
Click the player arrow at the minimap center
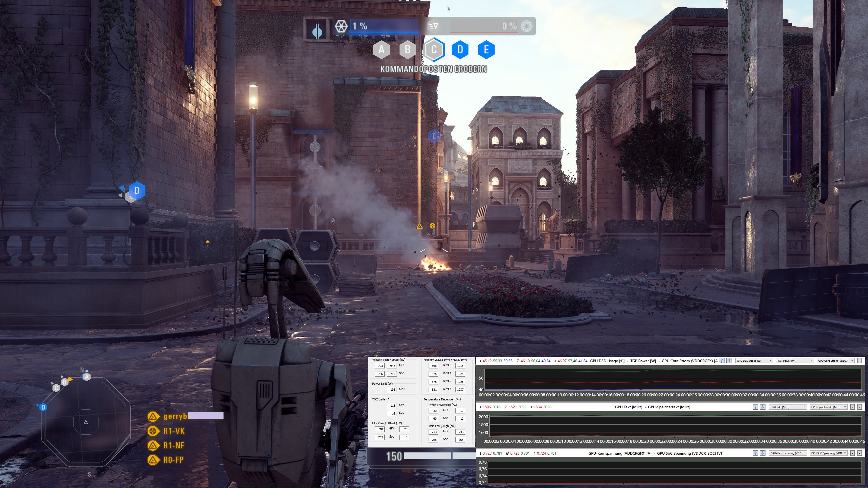(86, 422)
